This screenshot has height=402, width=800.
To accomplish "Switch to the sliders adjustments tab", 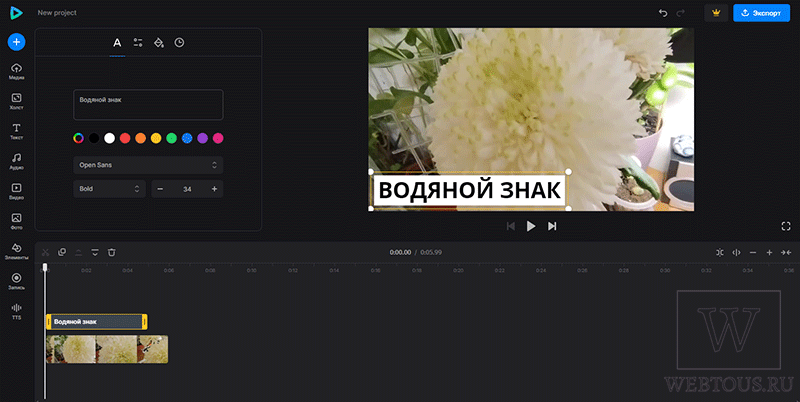I will (x=138, y=43).
